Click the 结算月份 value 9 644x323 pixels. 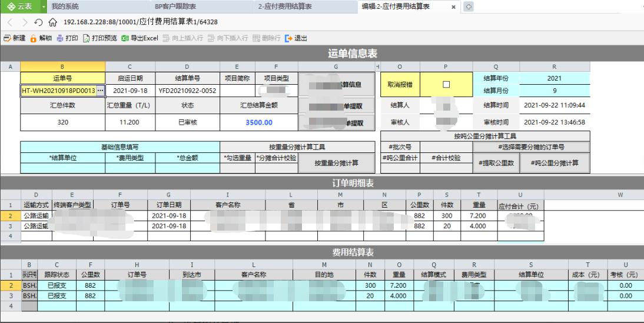click(x=554, y=91)
